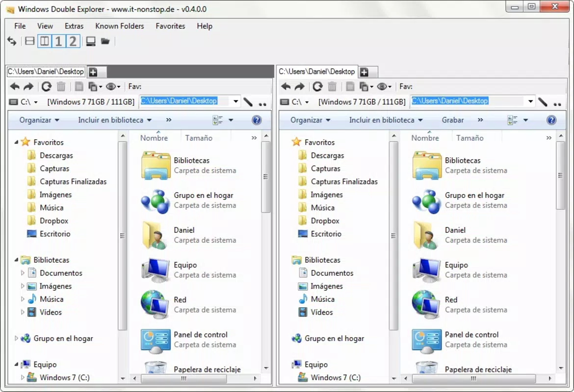Click right file list vertical scrollbar thumb
This screenshot has height=392, width=574.
[560, 175]
